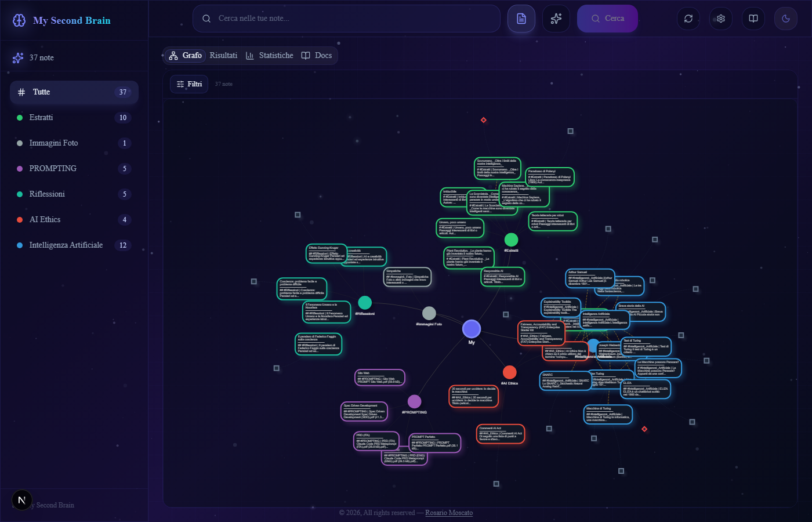This screenshot has height=522, width=812.
Task: Open the Statistiche tab
Action: pos(270,56)
